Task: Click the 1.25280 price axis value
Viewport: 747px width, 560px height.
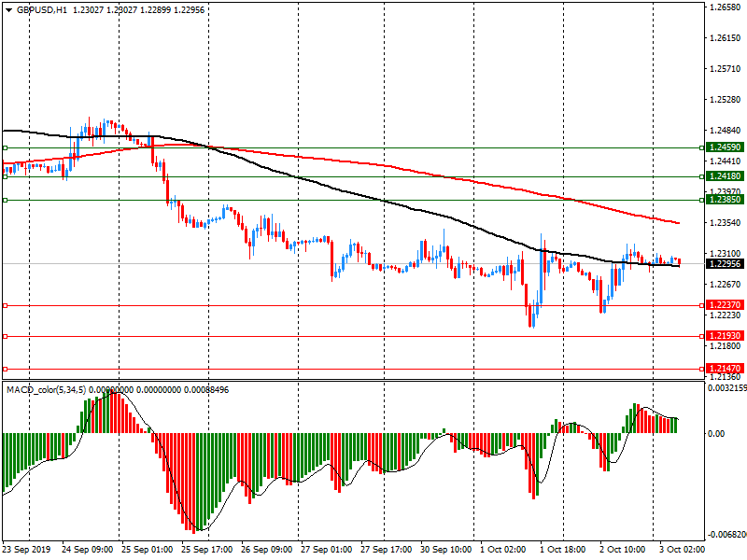Action: tap(726, 100)
